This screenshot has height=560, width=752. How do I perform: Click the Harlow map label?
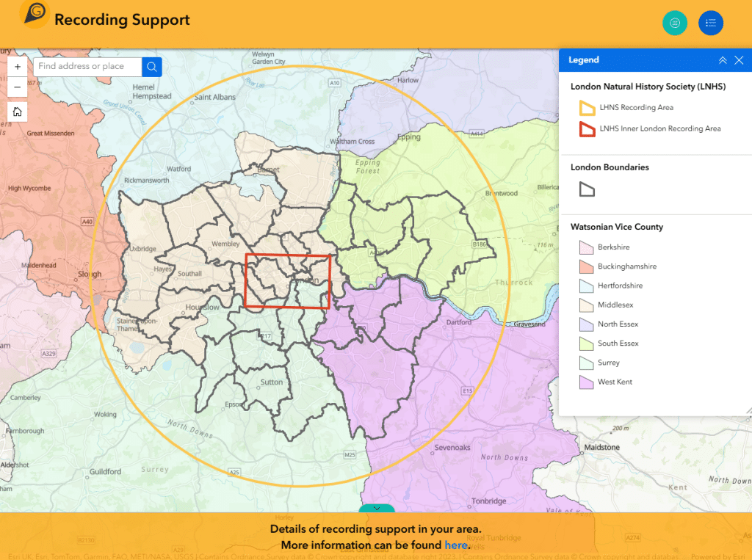[408, 80]
